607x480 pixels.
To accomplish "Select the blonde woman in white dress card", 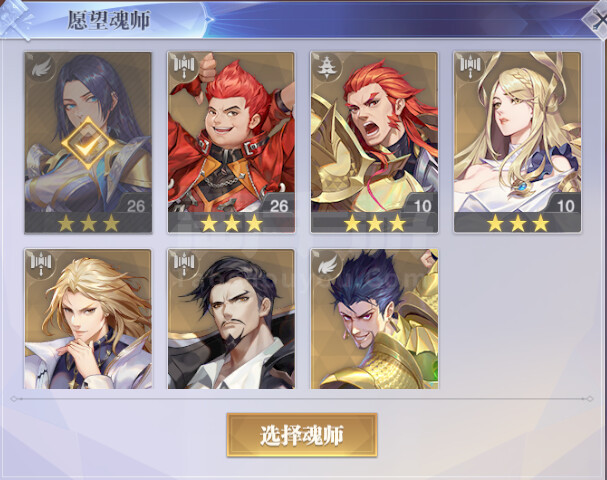I will coord(518,142).
